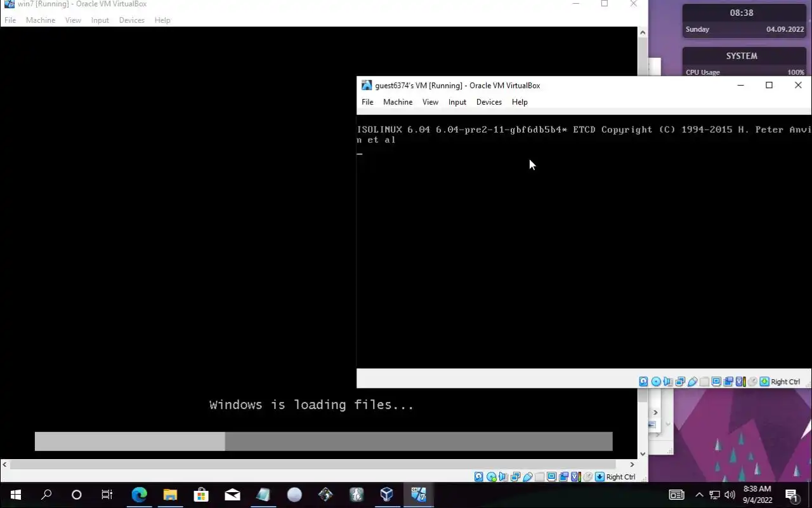
Task: Click Right Ctrl host key label in win7 VM
Action: (620, 477)
